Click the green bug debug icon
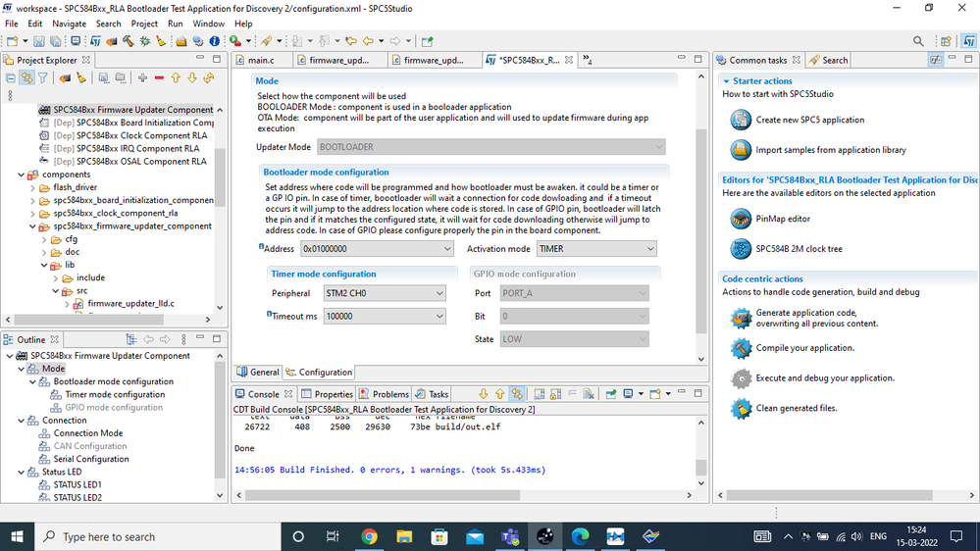980x551 pixels. coord(145,41)
